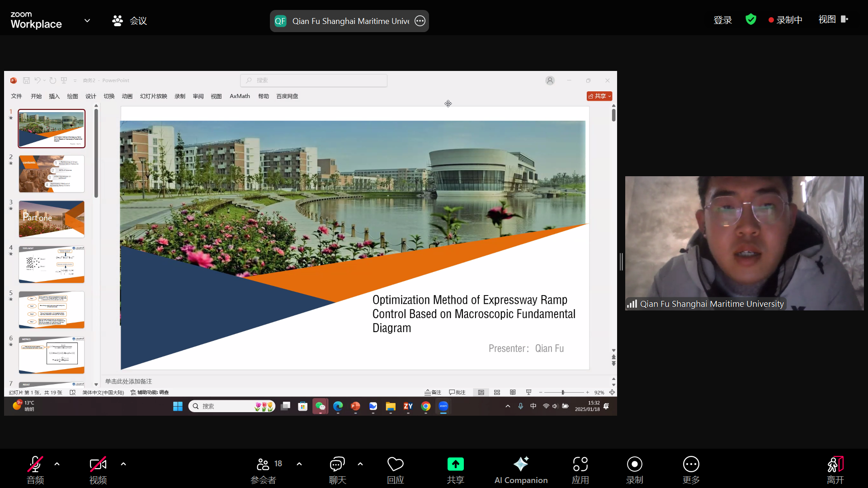This screenshot has height=488, width=868.
Task: Click the undo icon in PowerPoint
Action: (38, 80)
